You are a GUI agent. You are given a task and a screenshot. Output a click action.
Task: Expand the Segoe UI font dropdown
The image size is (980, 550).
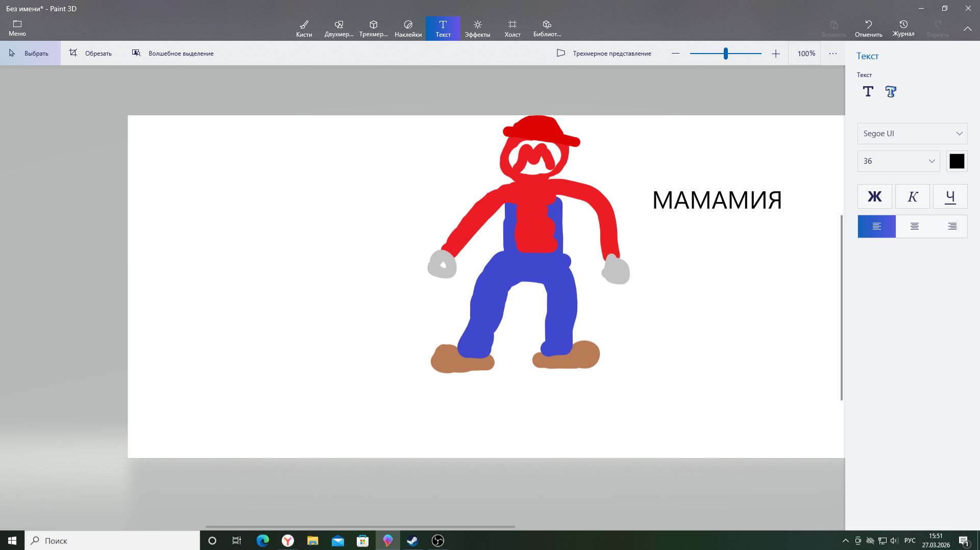912,134
